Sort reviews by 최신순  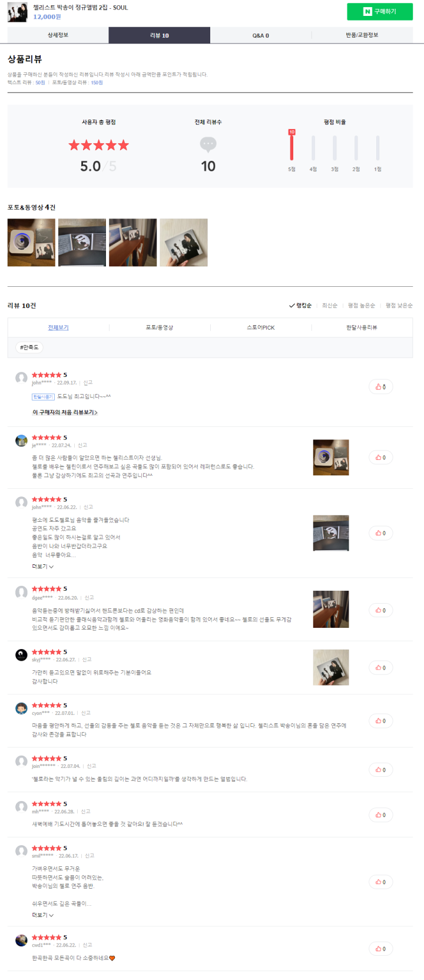point(330,306)
